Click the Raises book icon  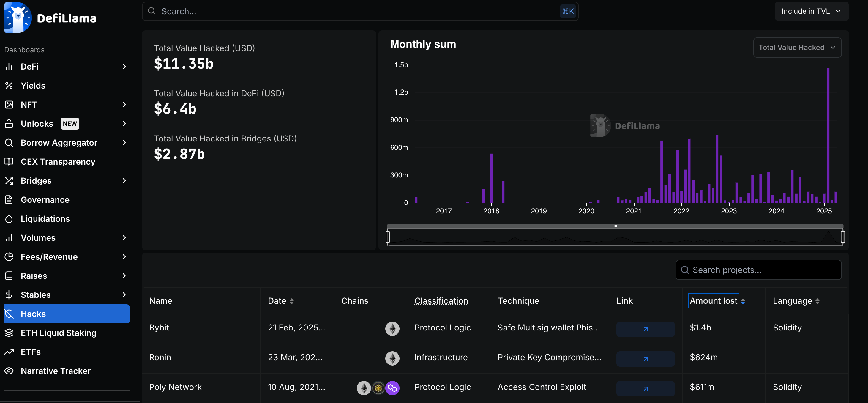(x=9, y=276)
